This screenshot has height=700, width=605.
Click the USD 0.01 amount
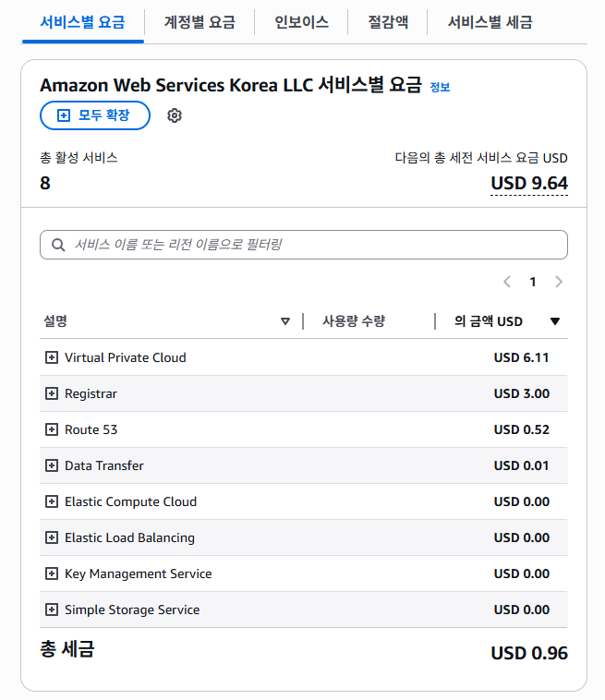point(521,465)
